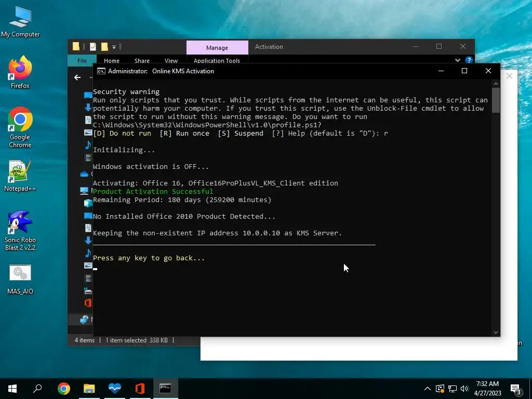Click the Command Prompt taskbar icon
Viewport: 532px width, 399px height.
(x=165, y=389)
